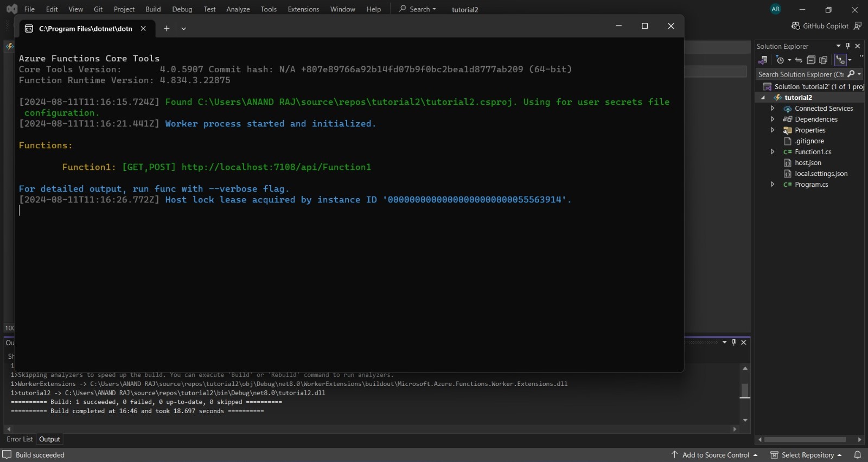Select the host.json file
Image resolution: width=868 pixels, height=462 pixels.
[808, 163]
